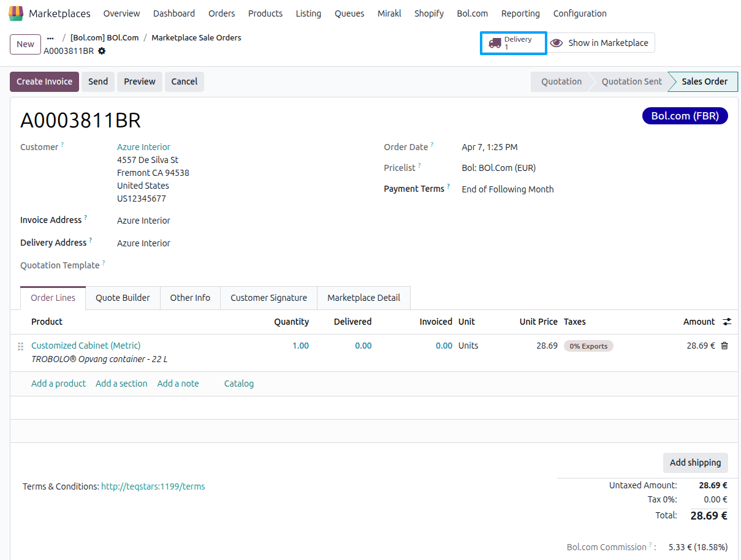Click the Units cell in order line
Viewport: 741px width, 560px height.
(468, 346)
